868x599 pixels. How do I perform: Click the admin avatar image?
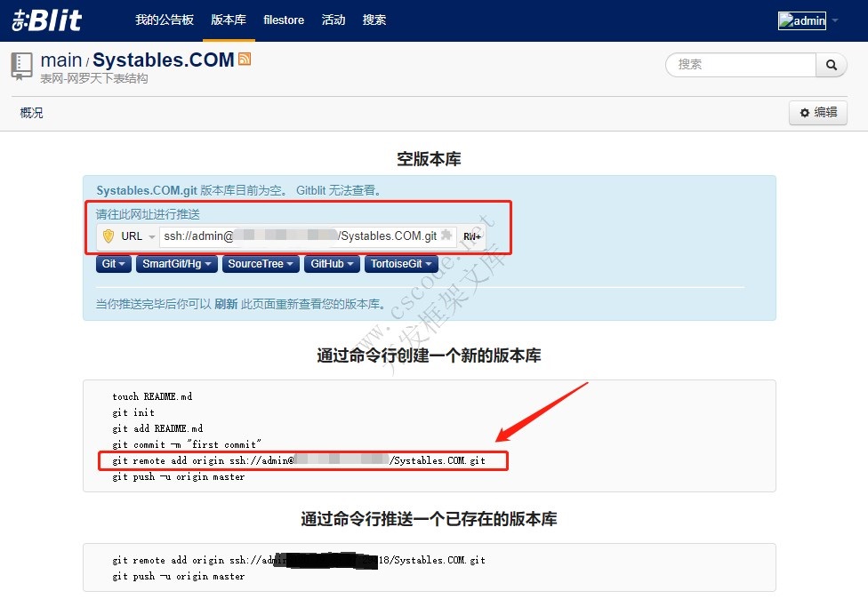point(801,21)
